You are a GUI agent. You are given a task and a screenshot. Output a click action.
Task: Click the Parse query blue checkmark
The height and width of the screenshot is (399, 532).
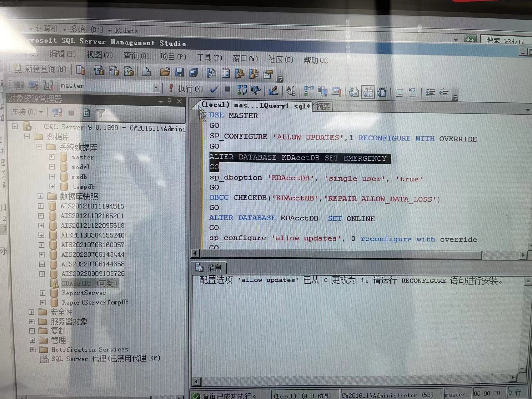214,90
